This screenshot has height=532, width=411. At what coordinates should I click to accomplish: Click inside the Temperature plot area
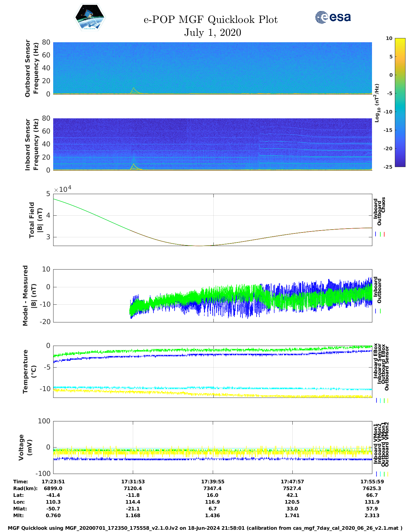point(212,371)
